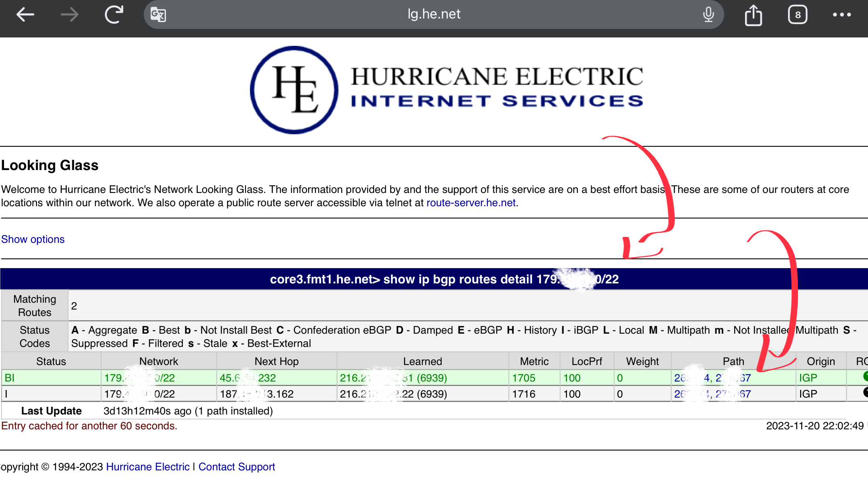Screen dimensions: 868x482
Task: Open the share sheet icon
Action: 753,15
